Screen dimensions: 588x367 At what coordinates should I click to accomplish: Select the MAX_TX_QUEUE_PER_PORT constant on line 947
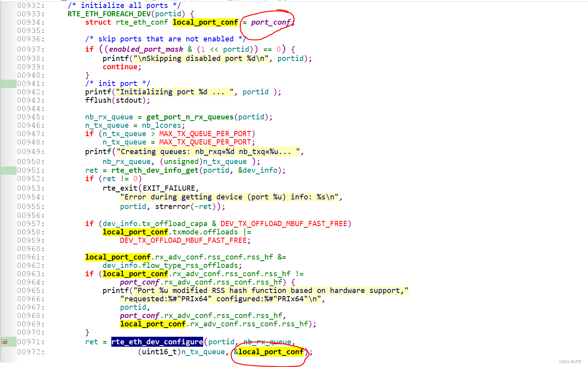coord(206,133)
